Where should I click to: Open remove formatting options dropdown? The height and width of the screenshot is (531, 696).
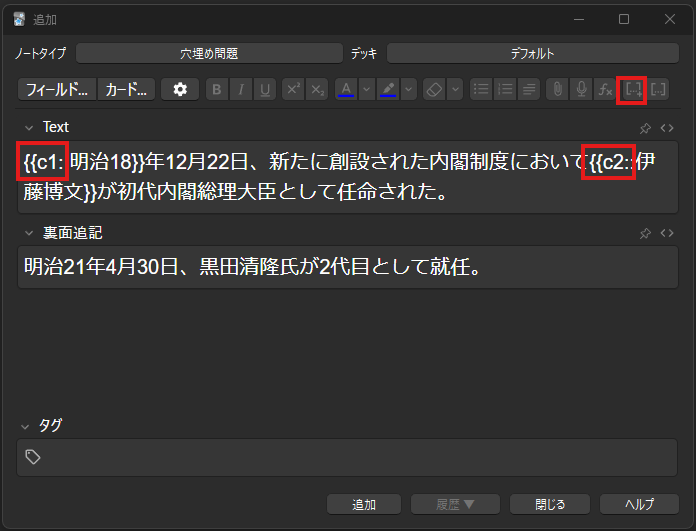click(x=455, y=89)
